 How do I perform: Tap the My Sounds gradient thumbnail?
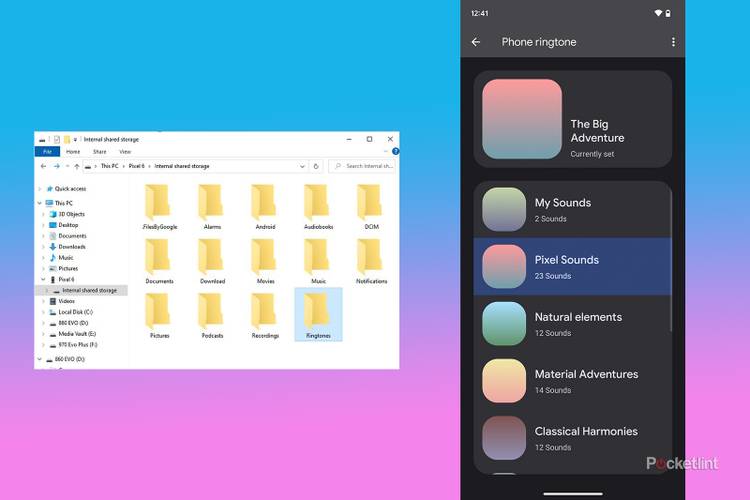504,210
